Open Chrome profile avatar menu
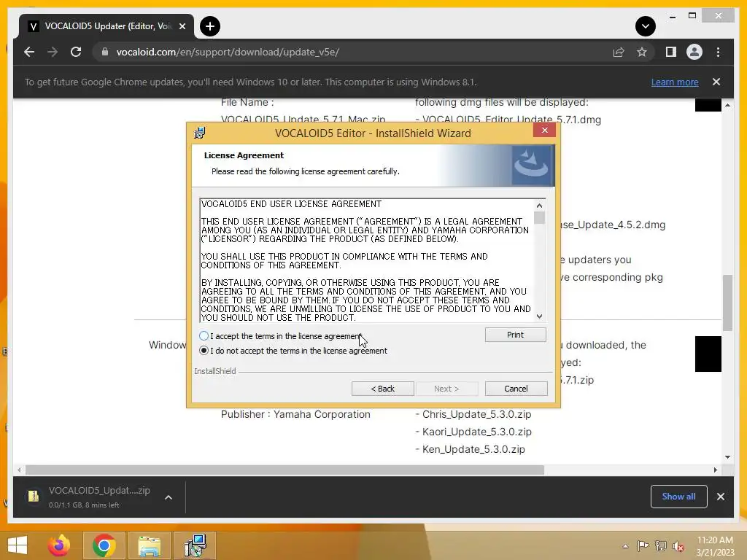Image resolution: width=747 pixels, height=560 pixels. 694,52
